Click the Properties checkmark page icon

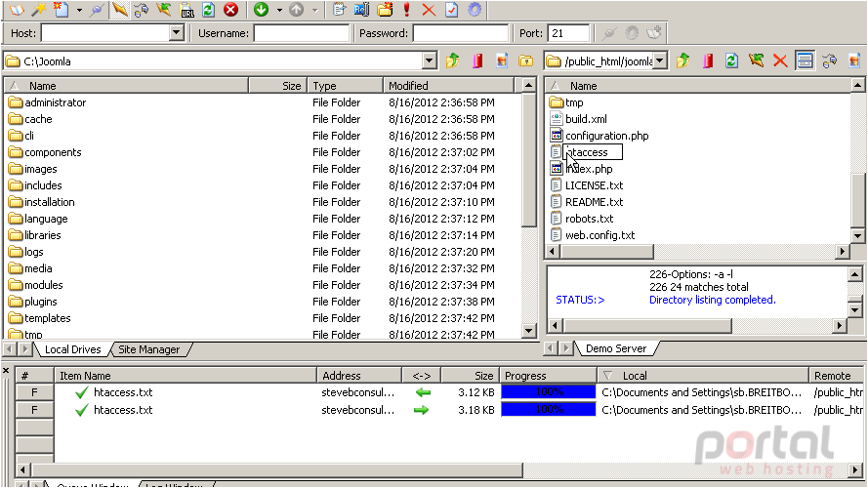tap(451, 10)
